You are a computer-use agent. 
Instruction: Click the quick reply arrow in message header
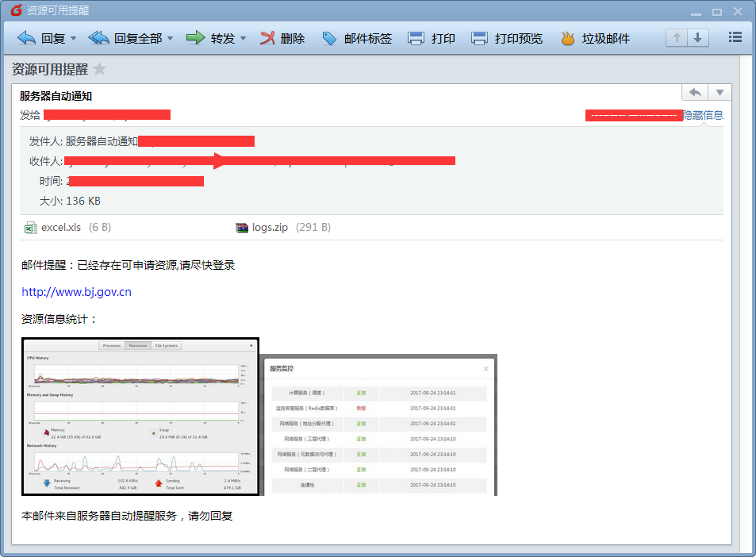pos(695,92)
